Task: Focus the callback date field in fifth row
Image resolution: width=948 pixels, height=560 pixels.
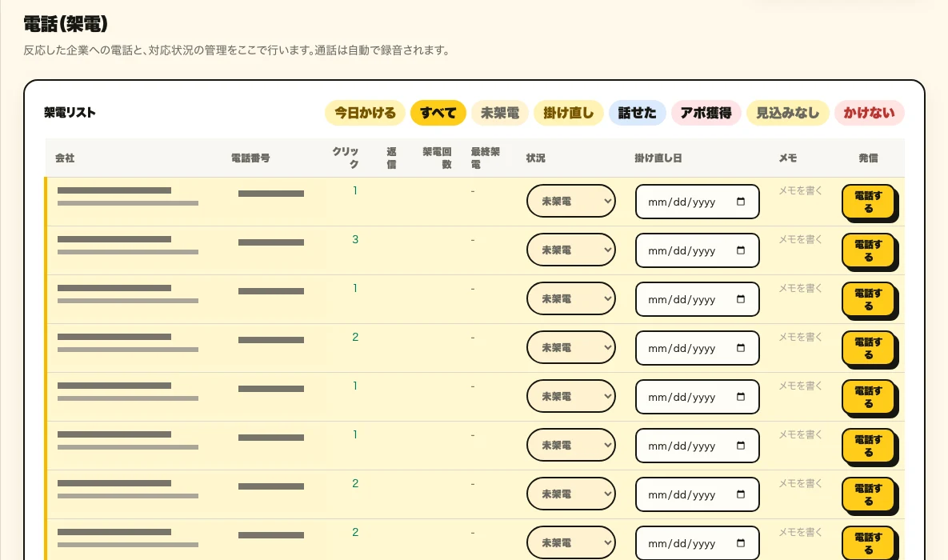Action: [x=697, y=397]
